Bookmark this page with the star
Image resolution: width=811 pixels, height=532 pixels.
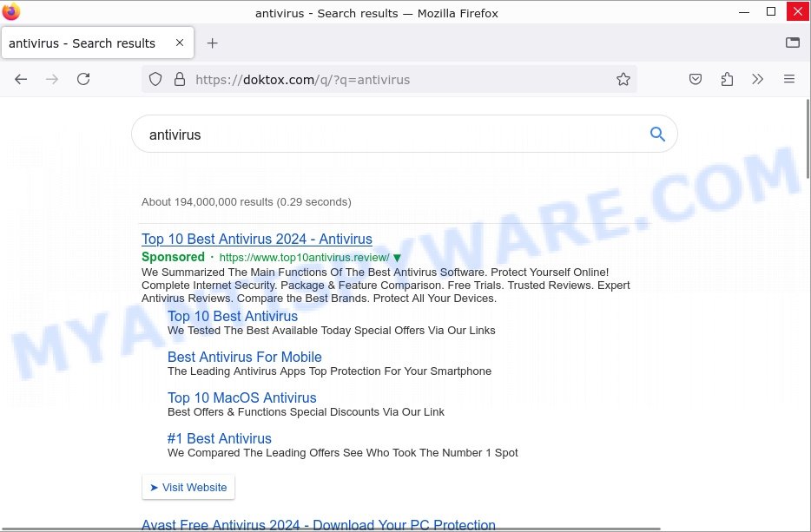point(623,79)
